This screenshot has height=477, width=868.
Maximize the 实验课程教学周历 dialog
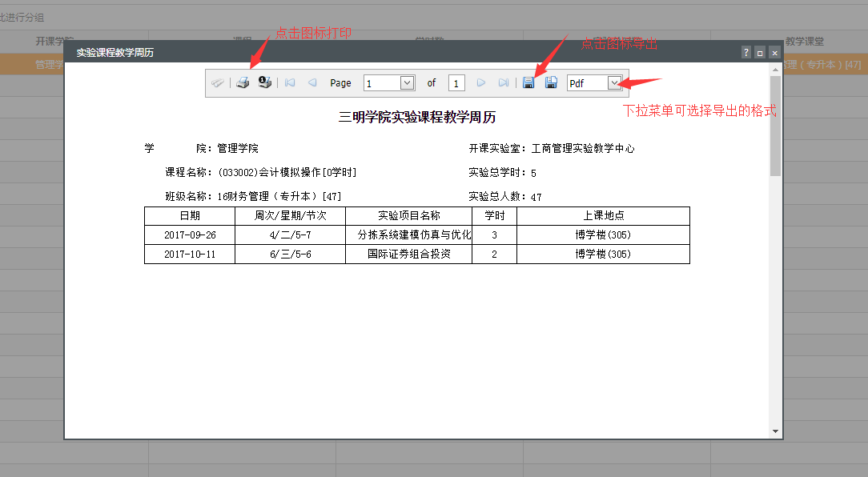pyautogui.click(x=760, y=53)
